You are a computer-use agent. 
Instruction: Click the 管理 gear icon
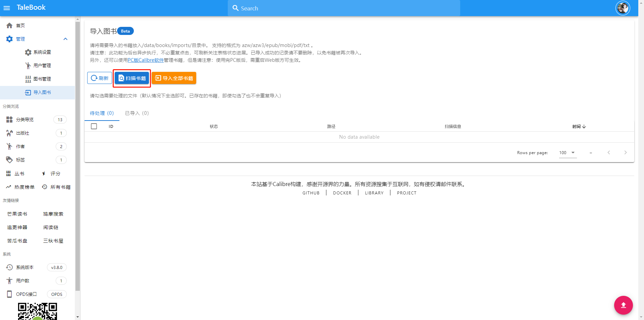point(9,39)
